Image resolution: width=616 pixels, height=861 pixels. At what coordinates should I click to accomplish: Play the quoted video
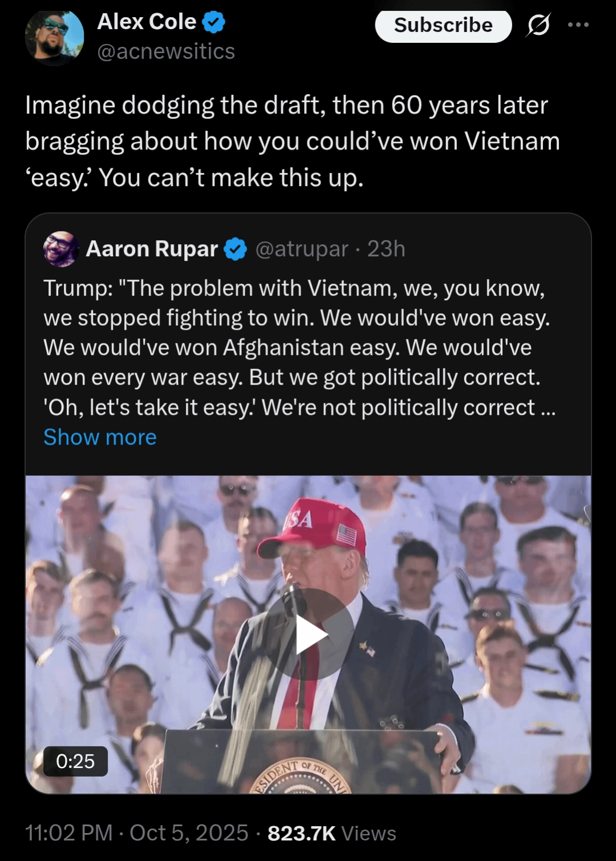[x=309, y=634]
